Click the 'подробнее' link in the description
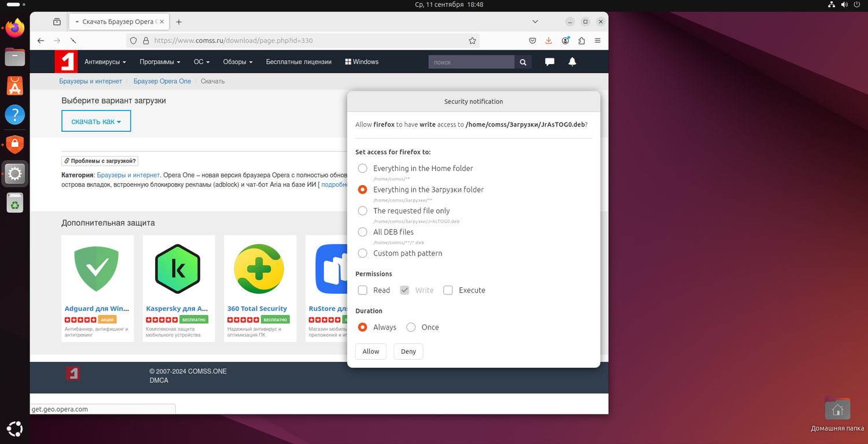The width and height of the screenshot is (868, 444). click(x=336, y=184)
